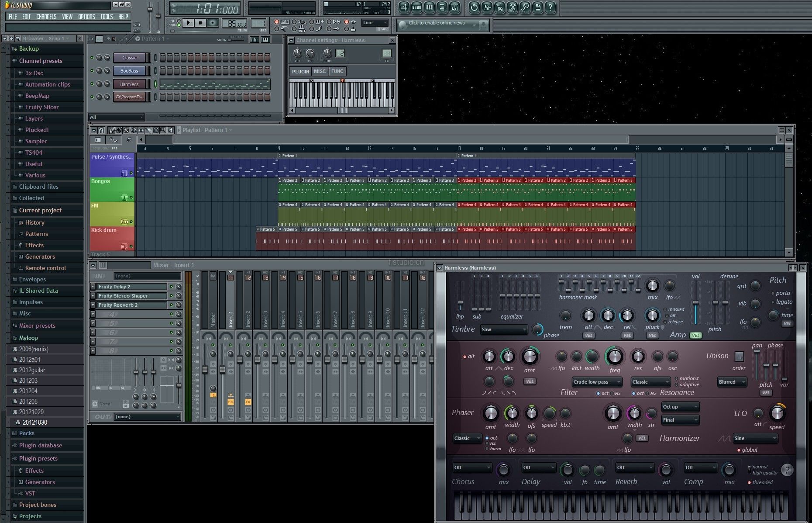Open the project info document icon
812x523 pixels.
(538, 7)
